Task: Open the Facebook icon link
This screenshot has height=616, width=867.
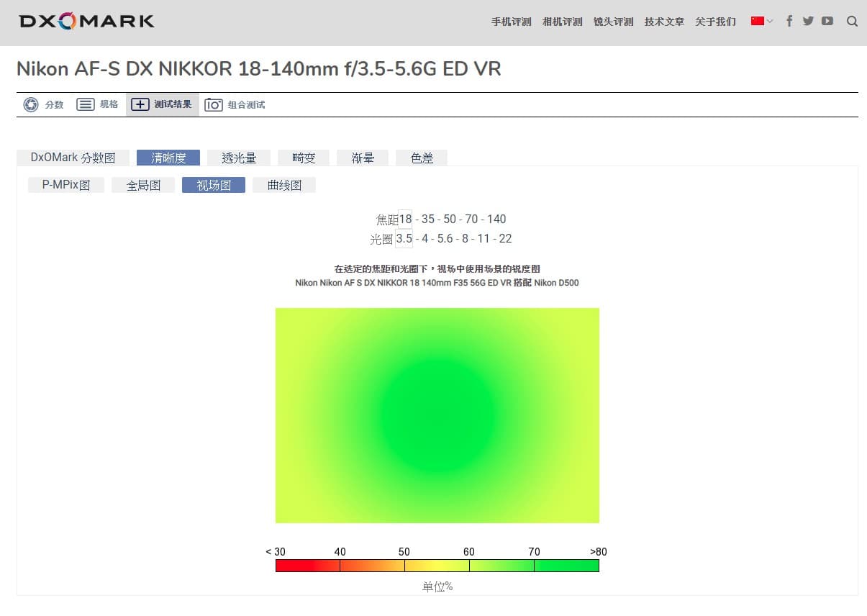Action: pos(789,21)
